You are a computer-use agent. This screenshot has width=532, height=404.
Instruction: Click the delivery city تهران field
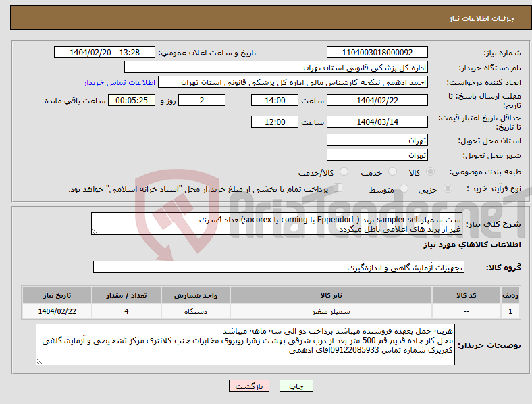point(377,155)
